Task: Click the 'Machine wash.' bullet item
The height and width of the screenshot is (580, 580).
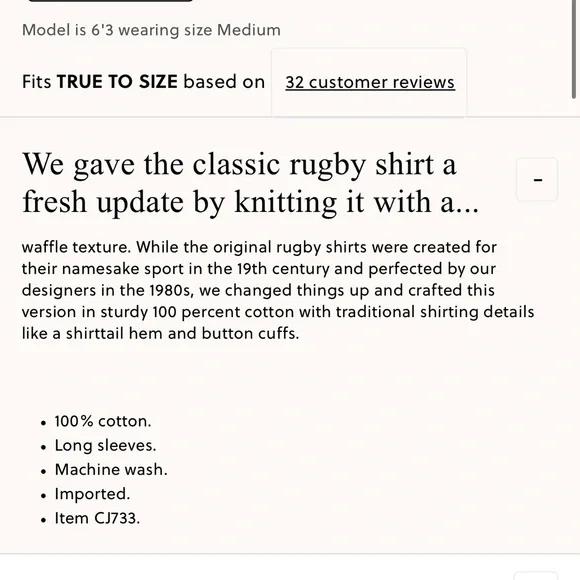Action: pyautogui.click(x=111, y=469)
